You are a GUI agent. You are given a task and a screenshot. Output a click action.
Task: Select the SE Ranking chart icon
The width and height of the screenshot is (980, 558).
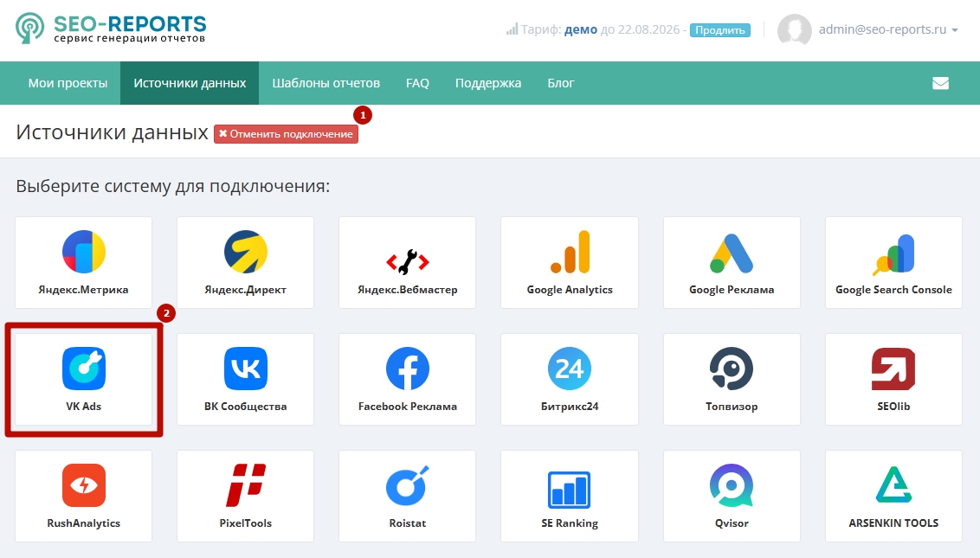coord(570,490)
